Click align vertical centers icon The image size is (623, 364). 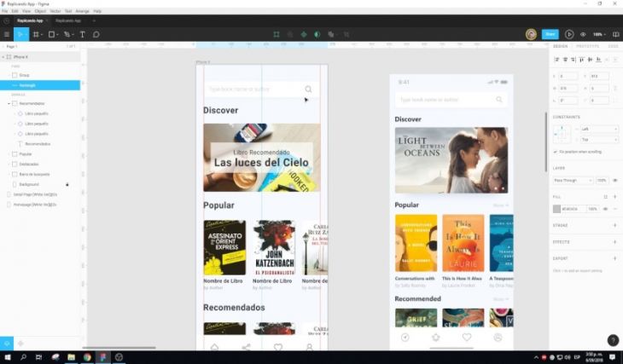point(590,60)
